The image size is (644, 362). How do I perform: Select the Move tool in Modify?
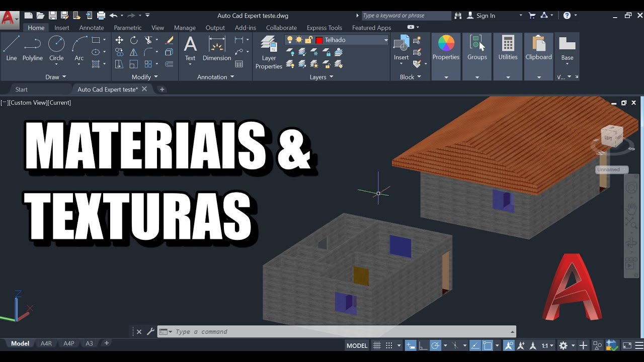(x=119, y=40)
